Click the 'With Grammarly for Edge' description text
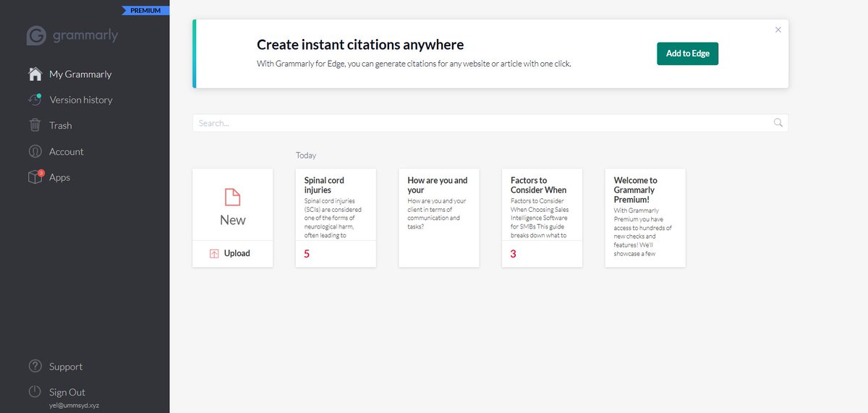The width and height of the screenshot is (868, 413). point(414,64)
